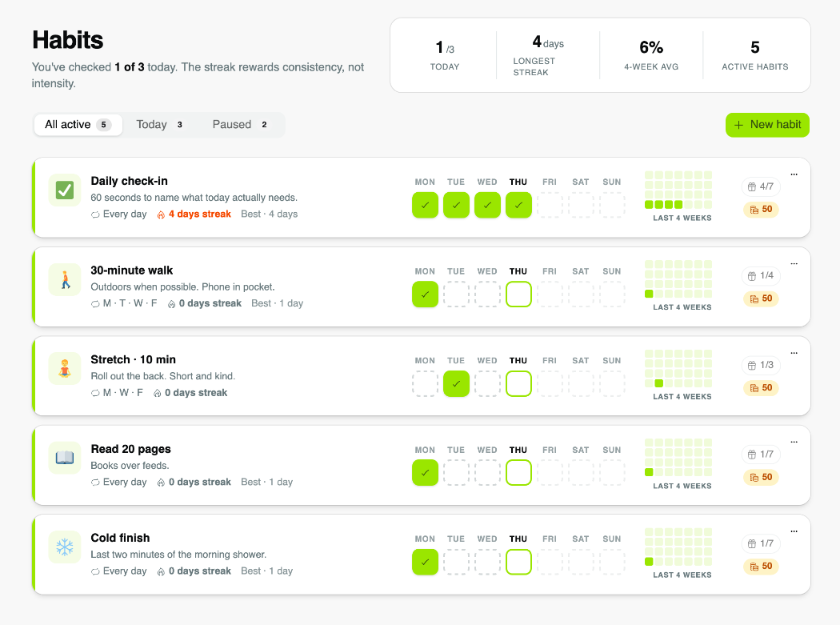
Task: Open the Daily check-in habit title
Action: pyautogui.click(x=129, y=181)
